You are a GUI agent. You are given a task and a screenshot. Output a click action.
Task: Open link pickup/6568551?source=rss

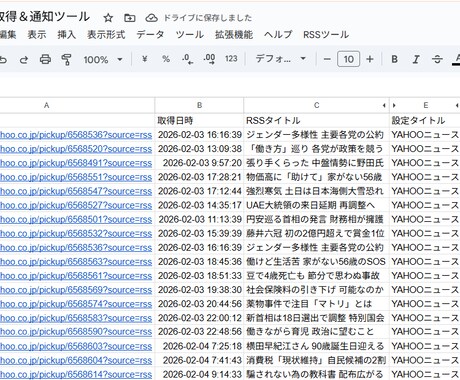coord(76,177)
